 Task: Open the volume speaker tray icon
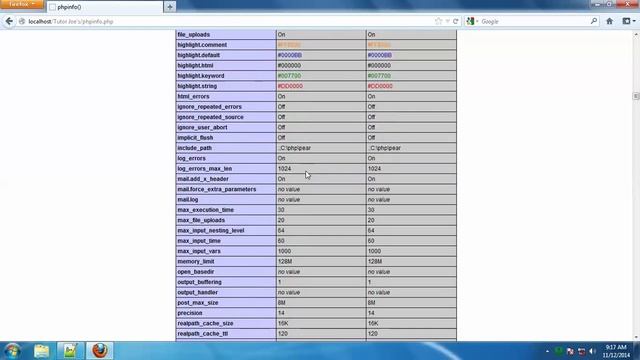[x=592, y=351]
